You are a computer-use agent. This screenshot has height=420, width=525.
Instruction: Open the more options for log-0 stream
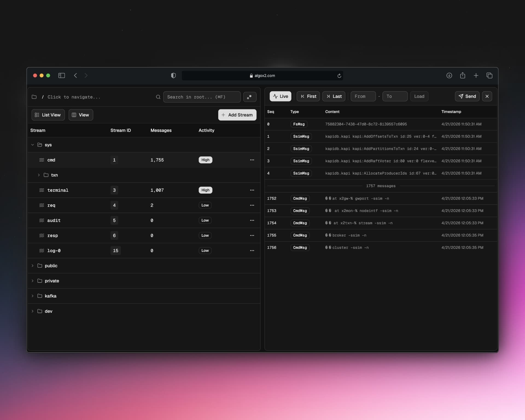[252, 250]
